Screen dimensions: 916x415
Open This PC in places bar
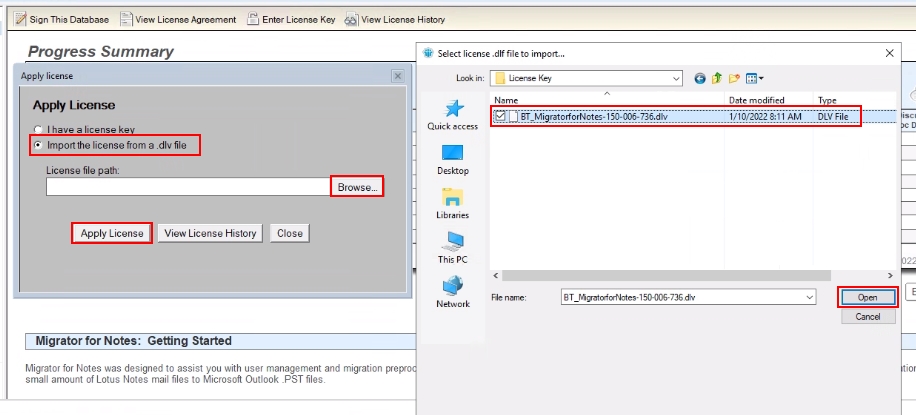(453, 248)
